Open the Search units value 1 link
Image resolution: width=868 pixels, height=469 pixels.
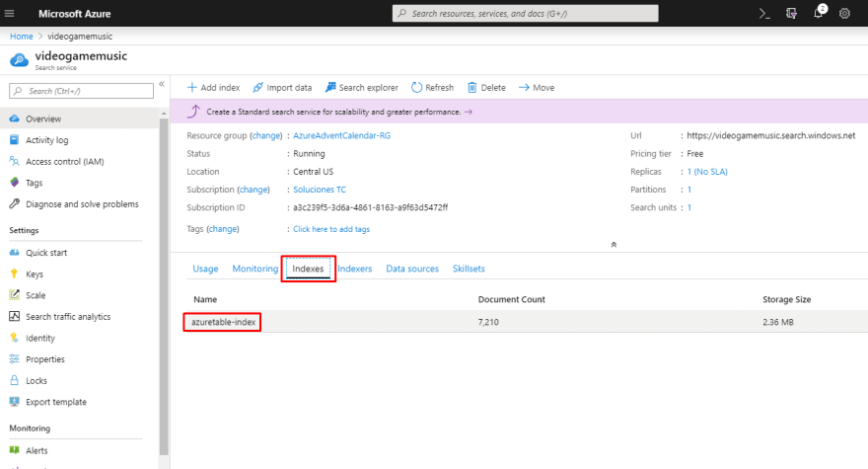point(689,207)
